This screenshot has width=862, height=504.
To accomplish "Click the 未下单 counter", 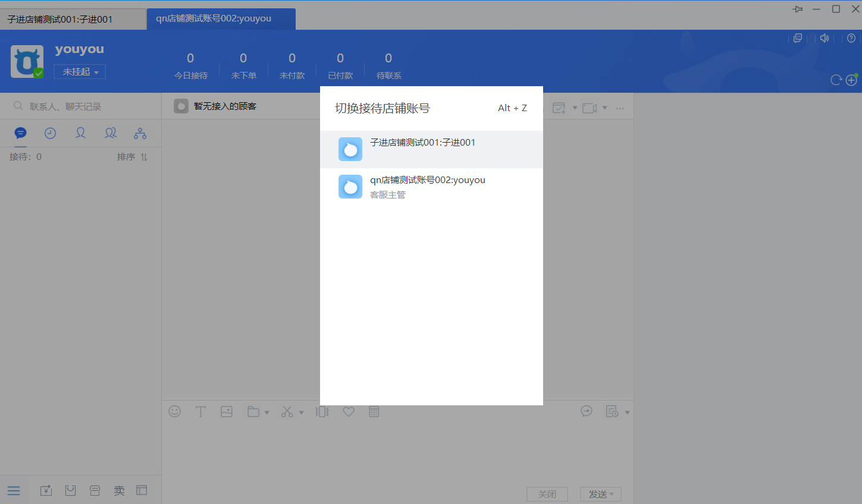I will click(243, 66).
